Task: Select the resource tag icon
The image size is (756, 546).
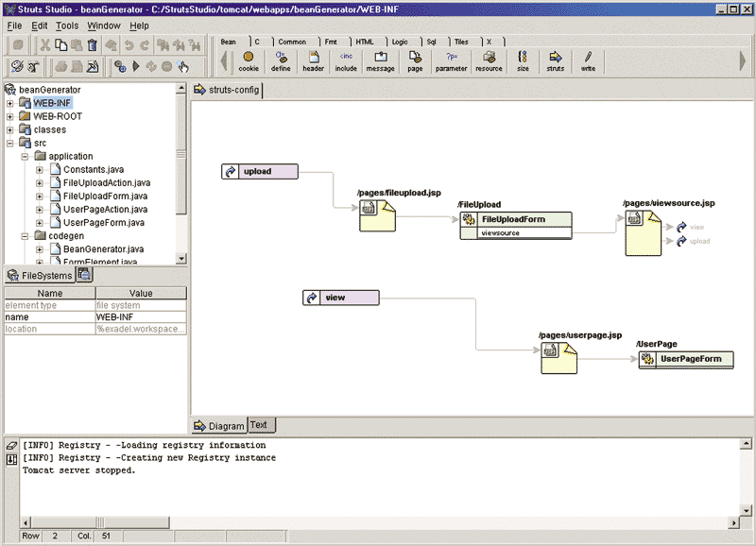Action: pos(489,59)
